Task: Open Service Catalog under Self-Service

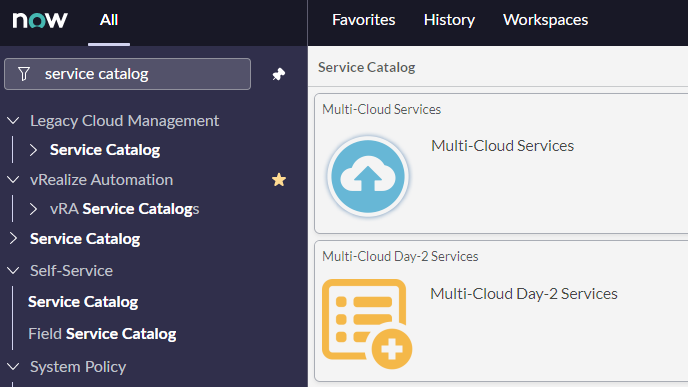Action: pyautogui.click(x=83, y=302)
